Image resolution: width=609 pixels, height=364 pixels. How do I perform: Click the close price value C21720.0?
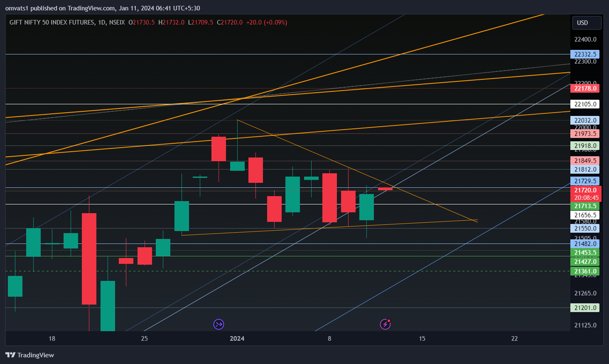229,22
